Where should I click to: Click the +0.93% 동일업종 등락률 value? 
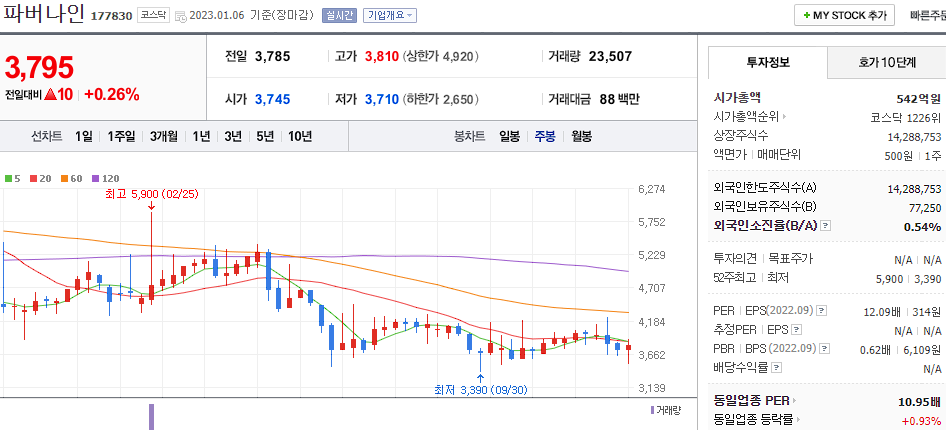[x=921, y=420]
